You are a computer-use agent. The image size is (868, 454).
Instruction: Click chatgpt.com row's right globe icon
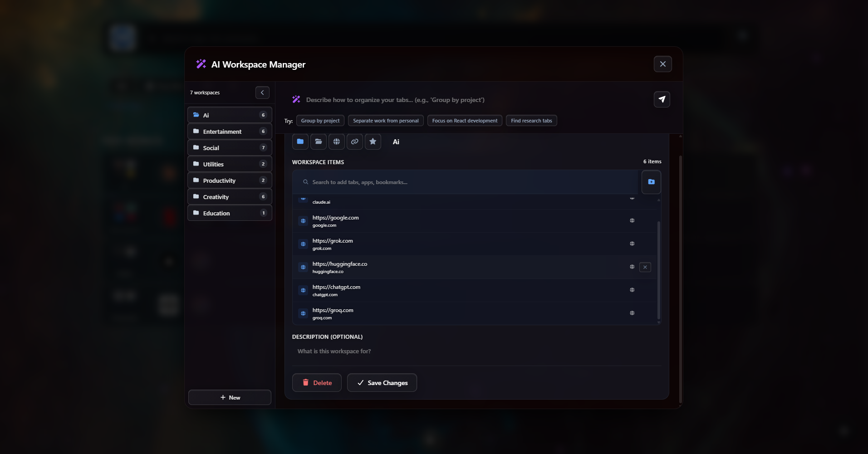[x=632, y=290]
